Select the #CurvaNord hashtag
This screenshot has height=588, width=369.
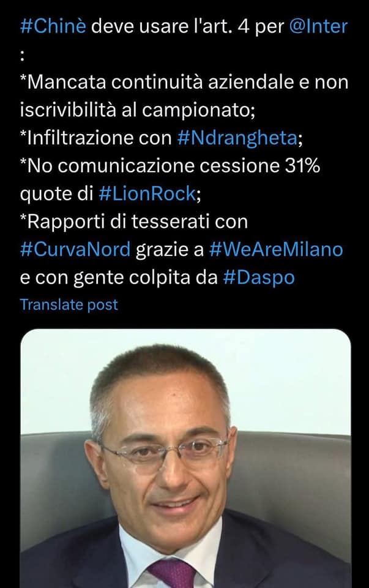click(x=75, y=249)
